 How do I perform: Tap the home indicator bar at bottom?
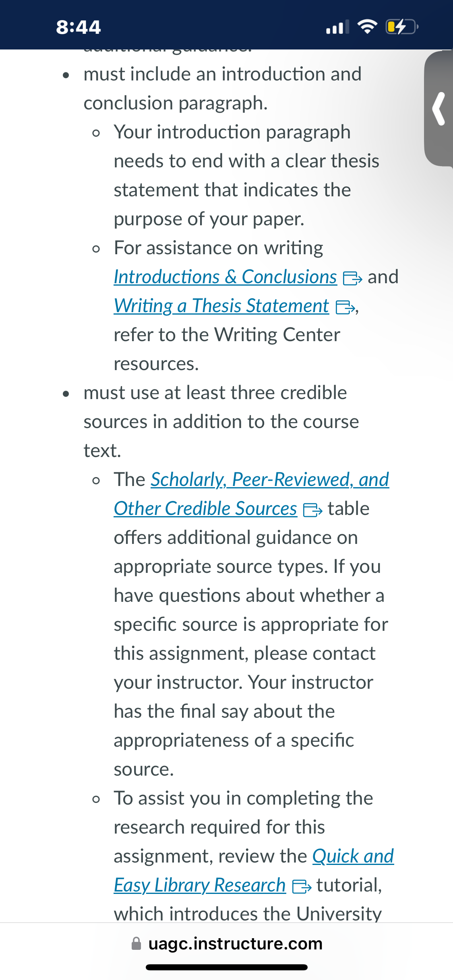point(227,967)
